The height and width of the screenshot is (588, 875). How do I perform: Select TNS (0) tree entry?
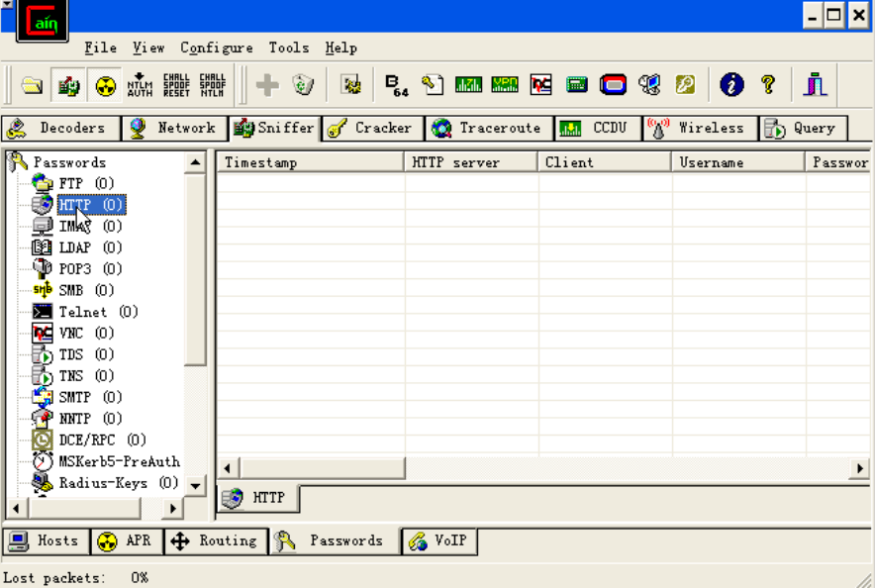click(x=86, y=376)
